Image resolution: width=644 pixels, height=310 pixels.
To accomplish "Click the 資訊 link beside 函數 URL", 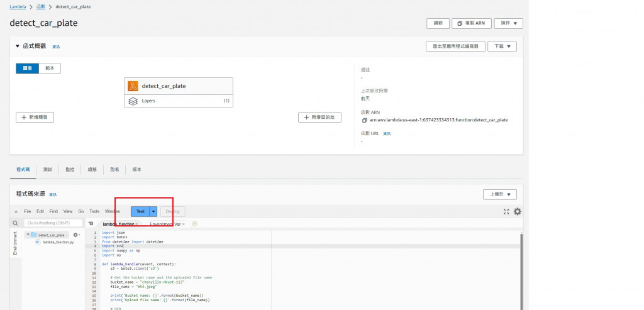I will click(x=387, y=134).
